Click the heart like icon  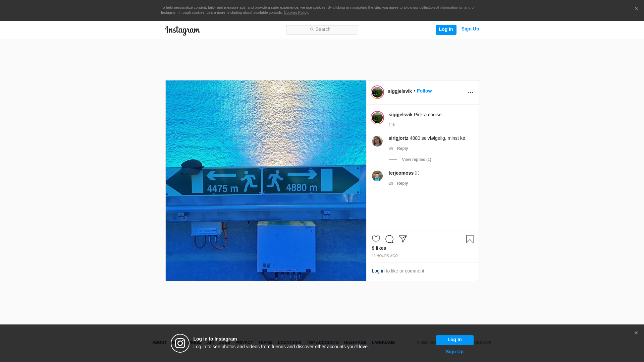click(376, 239)
